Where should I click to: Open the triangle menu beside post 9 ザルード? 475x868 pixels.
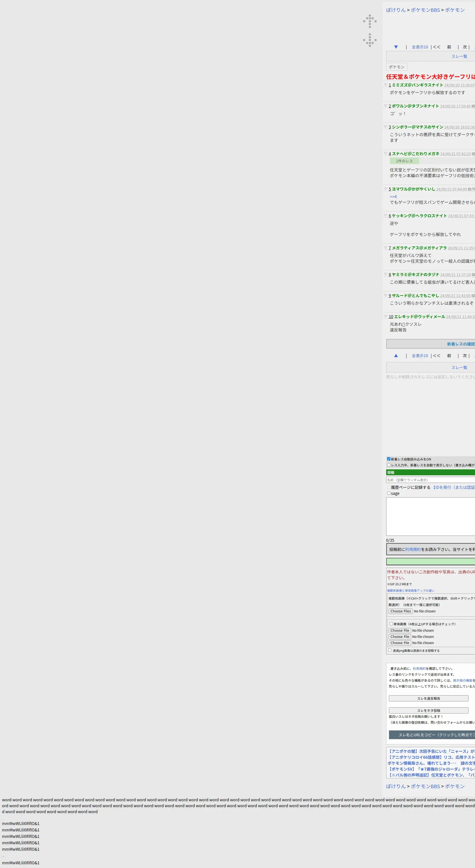pyautogui.click(x=385, y=296)
